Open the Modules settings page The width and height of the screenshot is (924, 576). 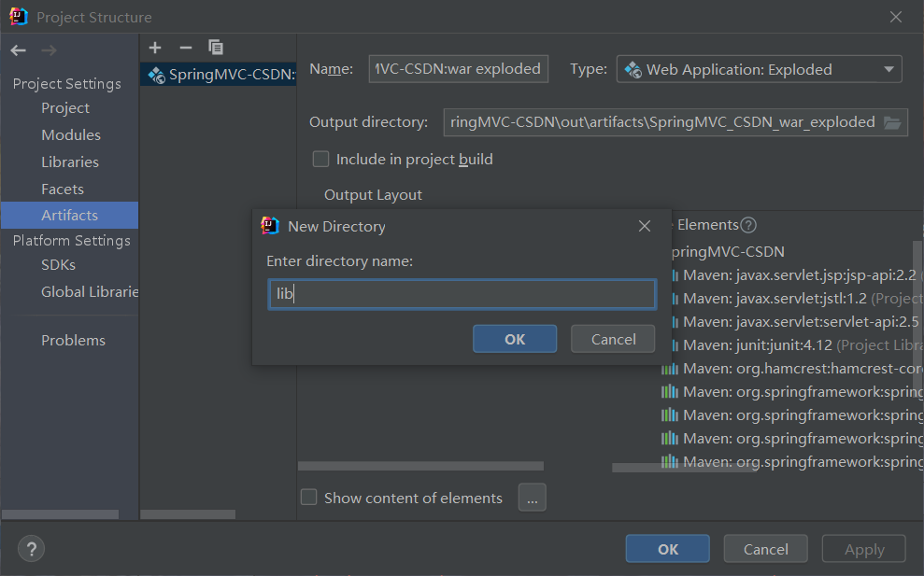pyautogui.click(x=71, y=135)
